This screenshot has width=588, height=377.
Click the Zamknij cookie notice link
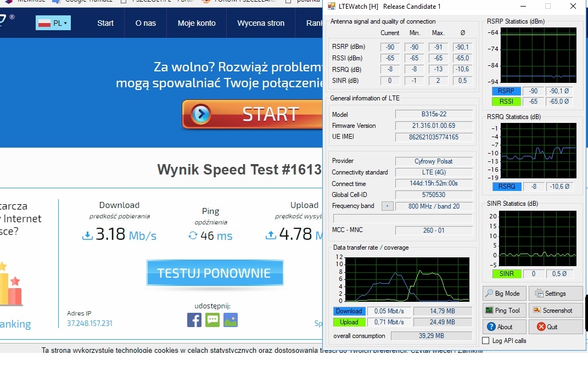pyautogui.click(x=470, y=351)
